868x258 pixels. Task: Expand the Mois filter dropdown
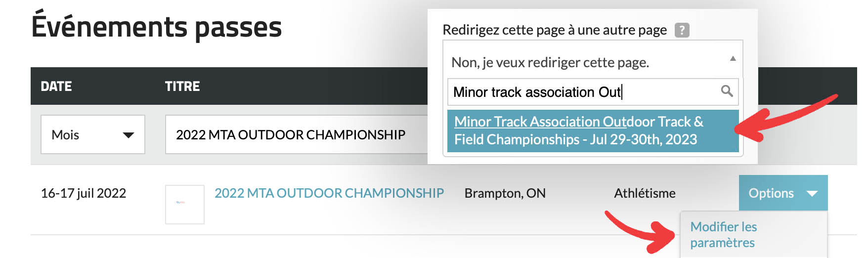point(93,134)
